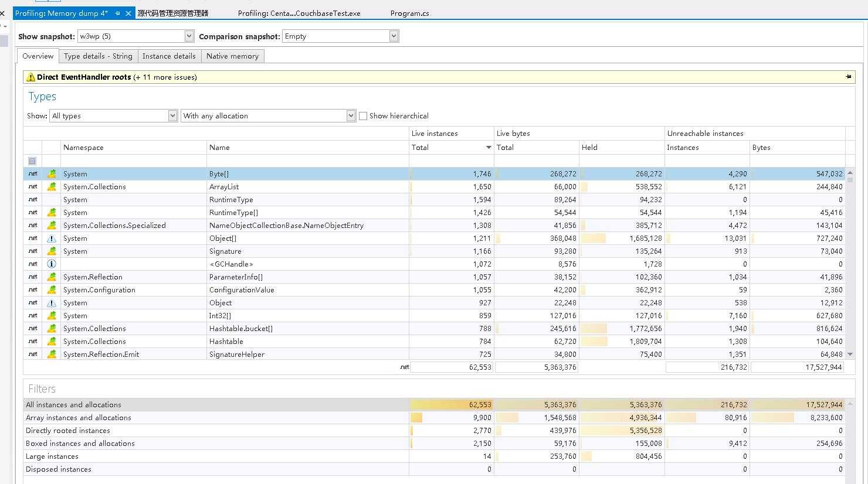The height and width of the screenshot is (484, 868).
Task: Click the types list scrollbar down arrow
Action: [850, 355]
